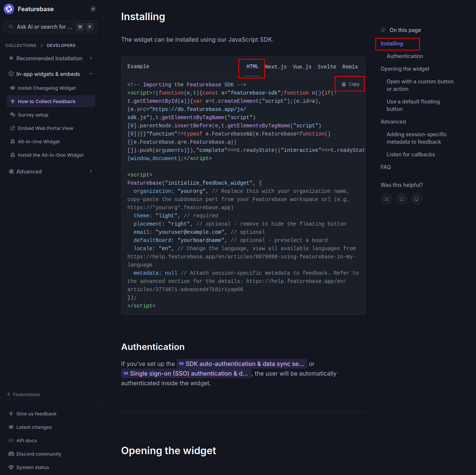This screenshot has height=475, width=476.
Task: Select How to Collect Feedback article
Action: (x=51, y=102)
